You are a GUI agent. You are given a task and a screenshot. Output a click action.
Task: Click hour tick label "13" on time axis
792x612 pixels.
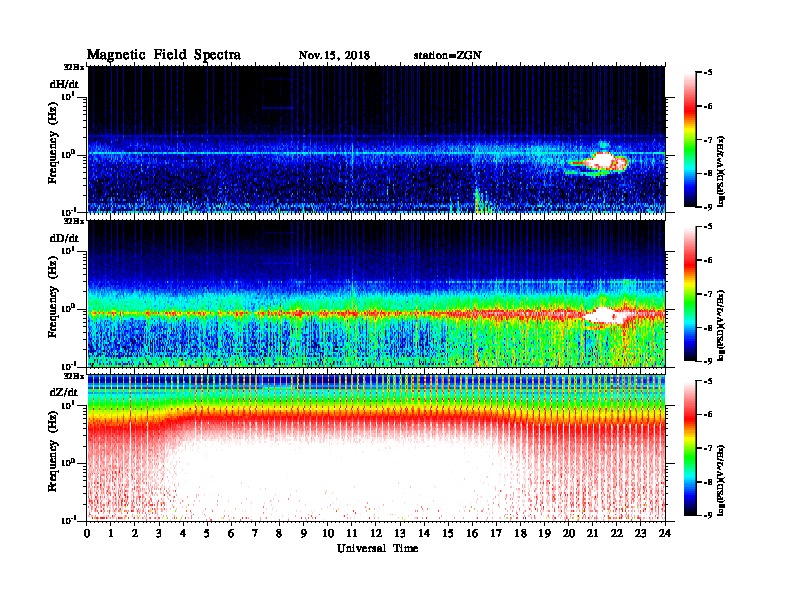pos(400,534)
